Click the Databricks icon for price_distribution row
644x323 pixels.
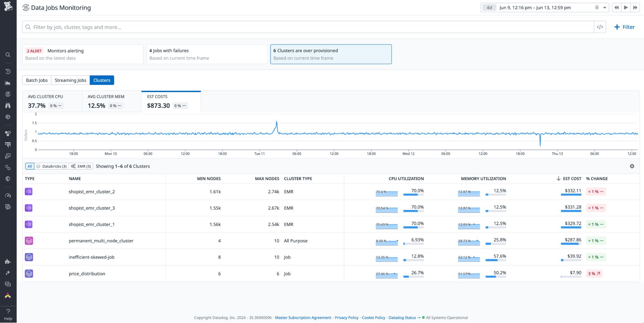(x=29, y=274)
